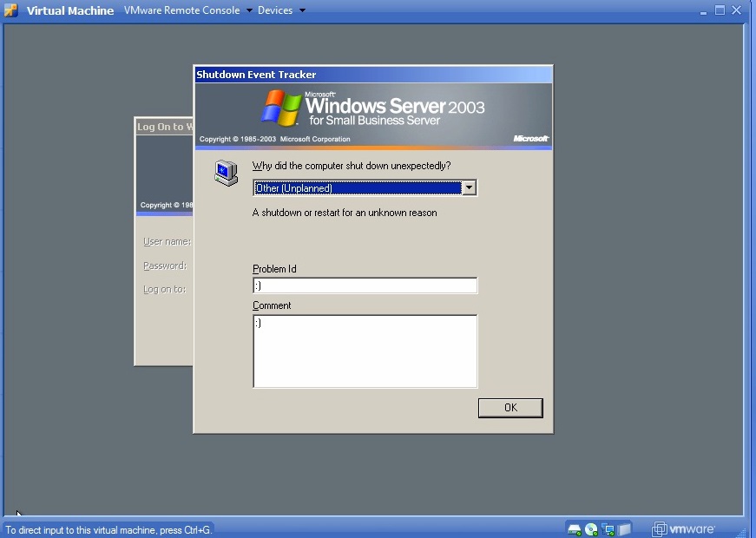756x538 pixels.
Task: Click 'User name:' label in Log On window
Action: point(167,241)
